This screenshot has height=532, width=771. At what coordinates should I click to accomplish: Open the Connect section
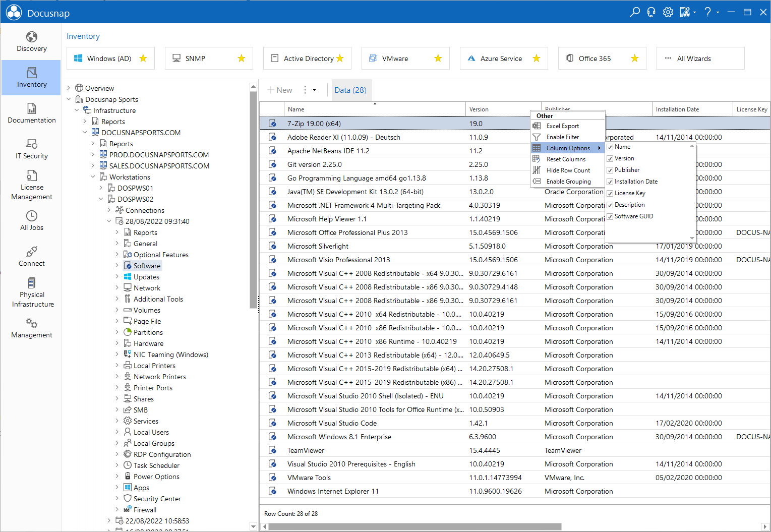coord(31,257)
